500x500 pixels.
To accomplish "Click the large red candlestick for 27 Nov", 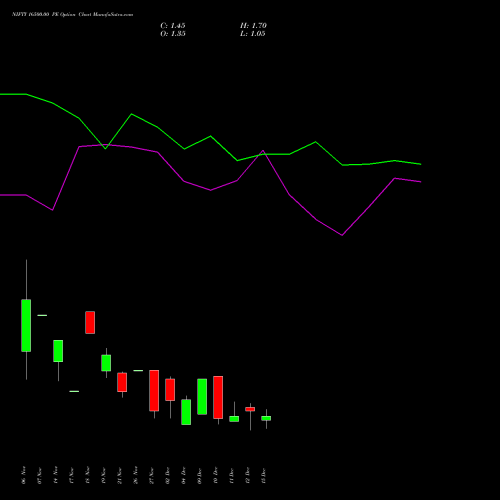I will pos(154,390).
